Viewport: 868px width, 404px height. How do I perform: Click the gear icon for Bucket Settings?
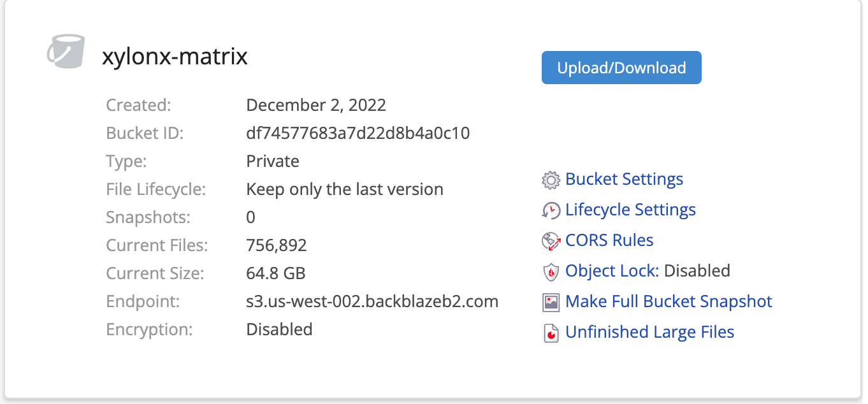pyautogui.click(x=551, y=180)
